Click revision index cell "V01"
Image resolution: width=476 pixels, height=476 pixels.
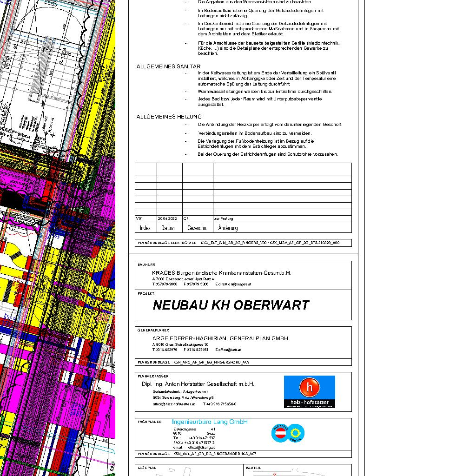tap(139, 218)
